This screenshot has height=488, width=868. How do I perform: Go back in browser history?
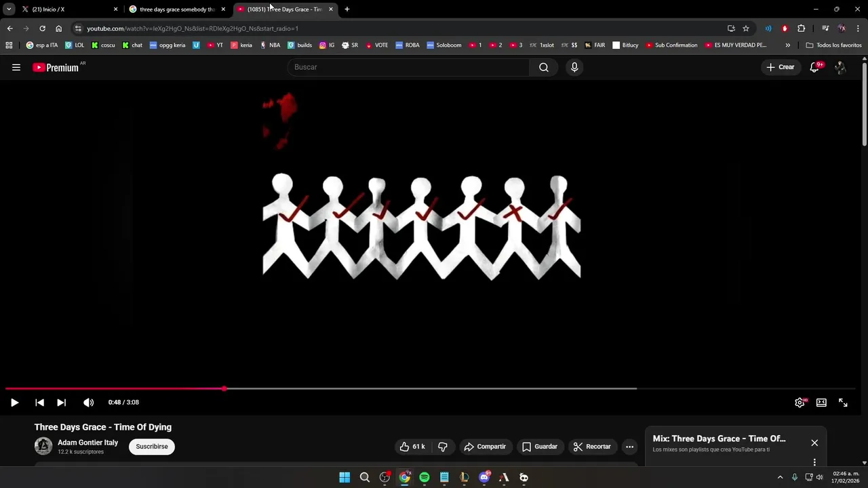pos(9,28)
